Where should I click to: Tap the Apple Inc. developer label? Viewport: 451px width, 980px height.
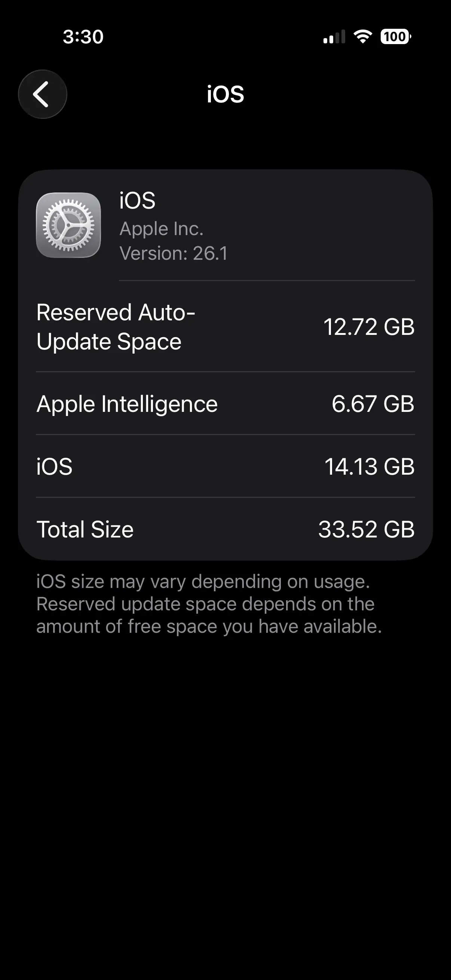pyautogui.click(x=162, y=229)
